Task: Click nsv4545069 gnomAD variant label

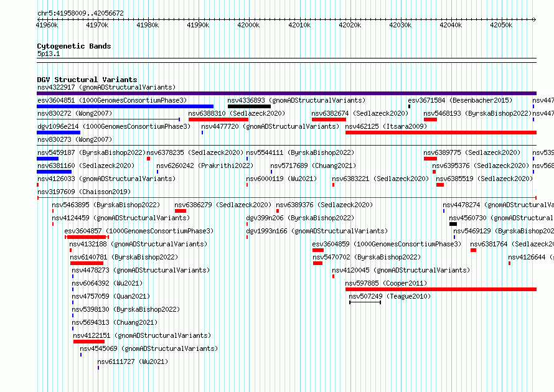Action: pos(149,348)
